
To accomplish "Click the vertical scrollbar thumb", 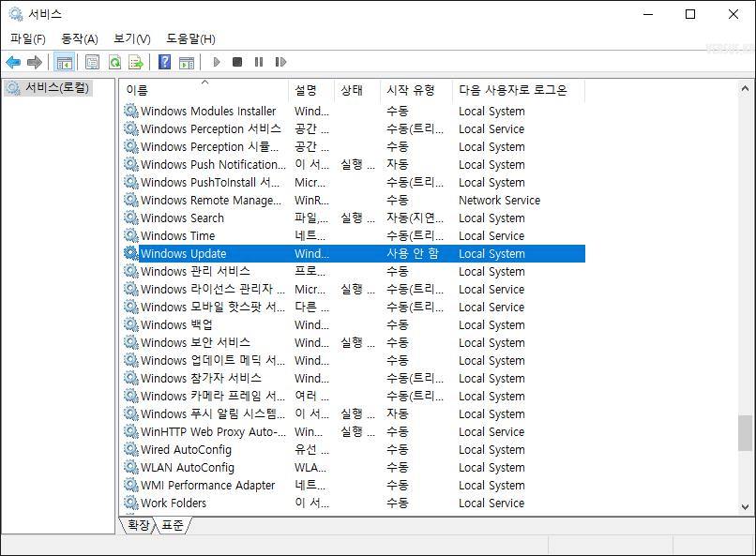I will (745, 432).
